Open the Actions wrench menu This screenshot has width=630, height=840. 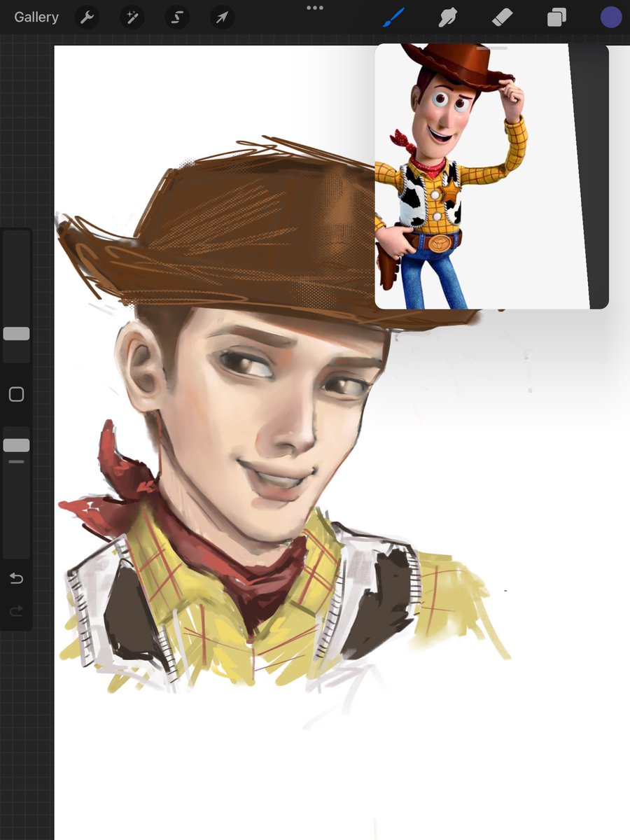[87, 17]
